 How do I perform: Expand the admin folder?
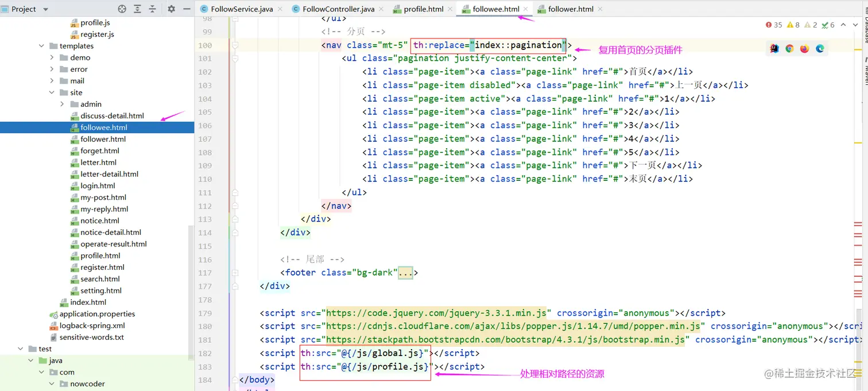click(63, 104)
